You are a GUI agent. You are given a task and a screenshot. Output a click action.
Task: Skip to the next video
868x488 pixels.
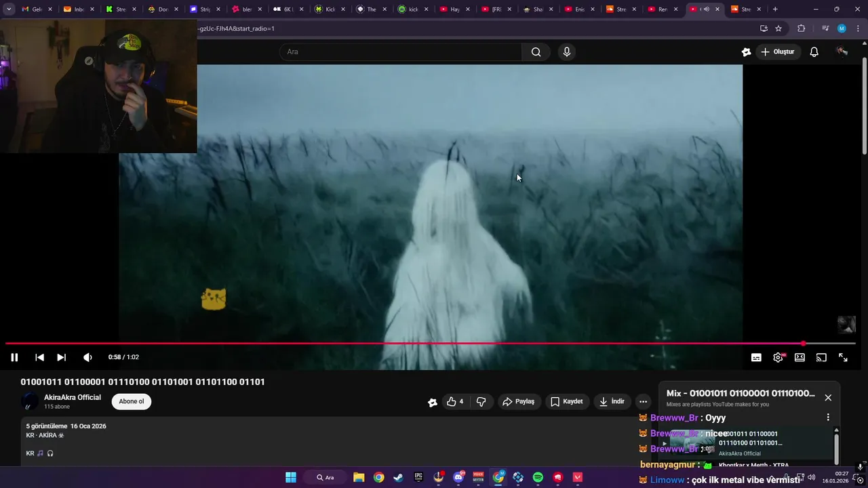click(61, 357)
